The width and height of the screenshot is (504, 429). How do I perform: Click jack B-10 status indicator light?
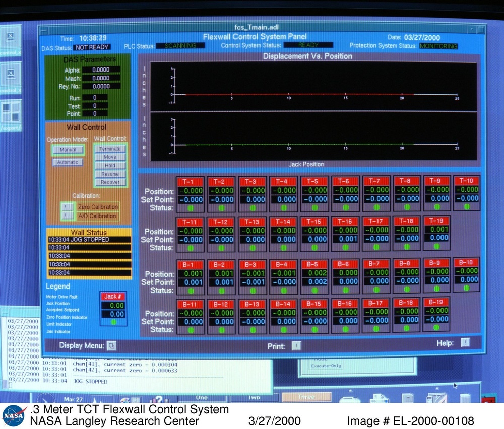point(467,288)
